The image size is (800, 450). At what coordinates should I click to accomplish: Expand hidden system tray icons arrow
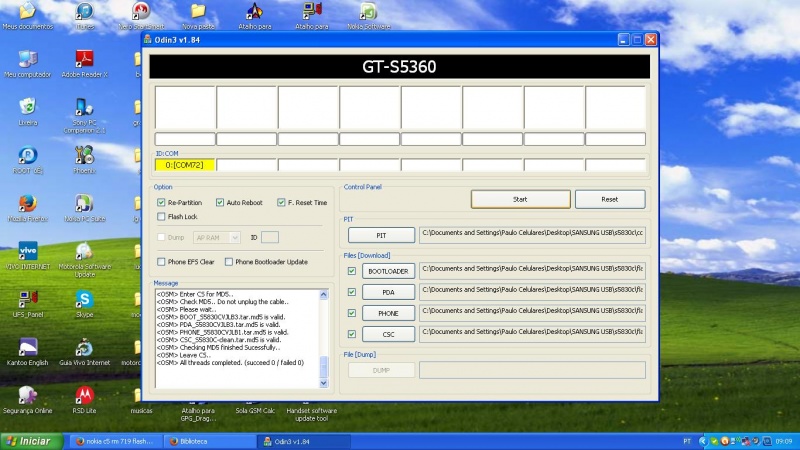(703, 441)
